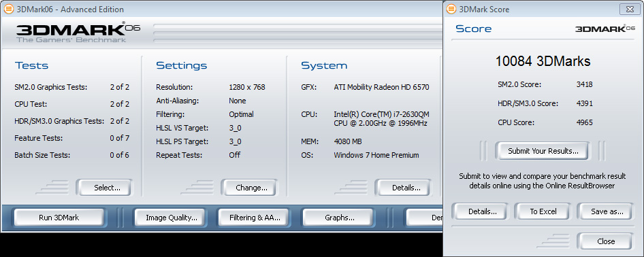Click the Resolution value 1280 x 768
This screenshot has height=257, width=644.
(247, 87)
